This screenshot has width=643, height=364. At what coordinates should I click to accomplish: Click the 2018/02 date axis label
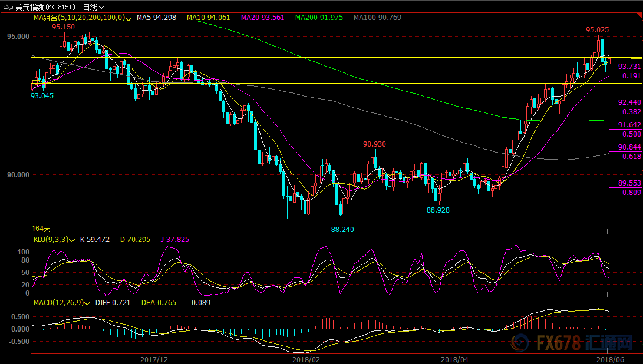tap(306, 359)
